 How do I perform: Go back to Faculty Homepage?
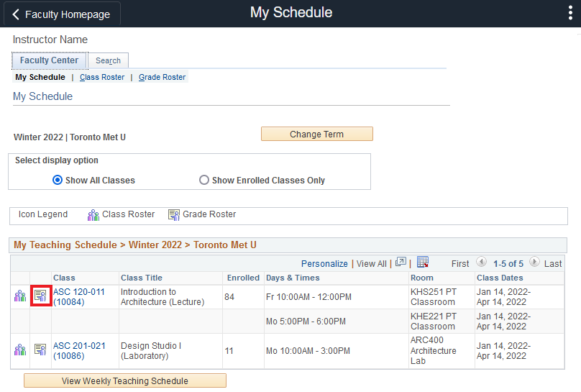[x=61, y=14]
